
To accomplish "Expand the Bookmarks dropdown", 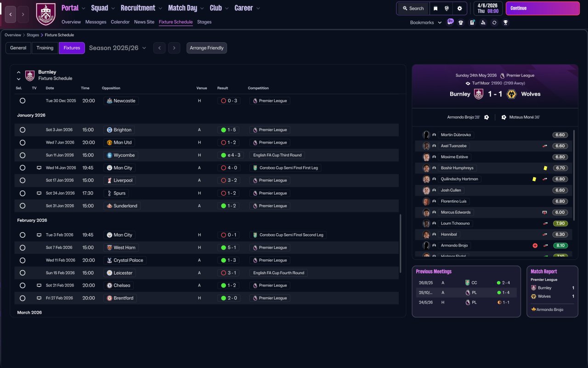I will tap(426, 23).
